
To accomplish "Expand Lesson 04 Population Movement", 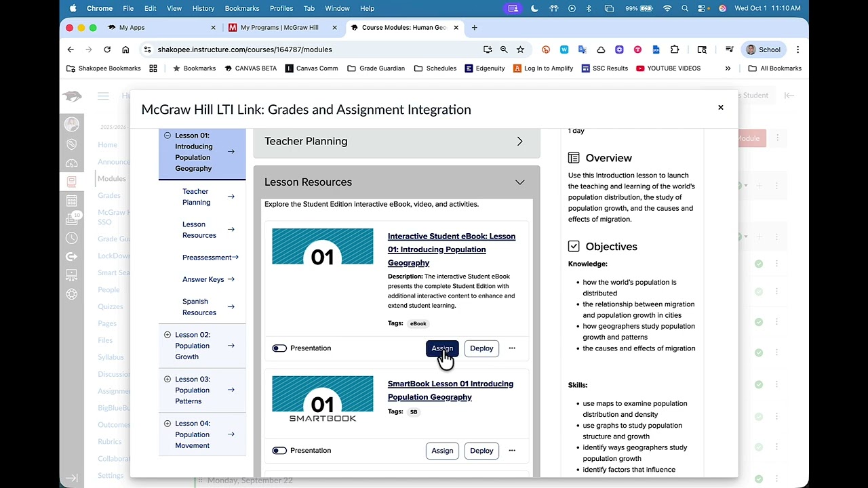I will pyautogui.click(x=167, y=424).
